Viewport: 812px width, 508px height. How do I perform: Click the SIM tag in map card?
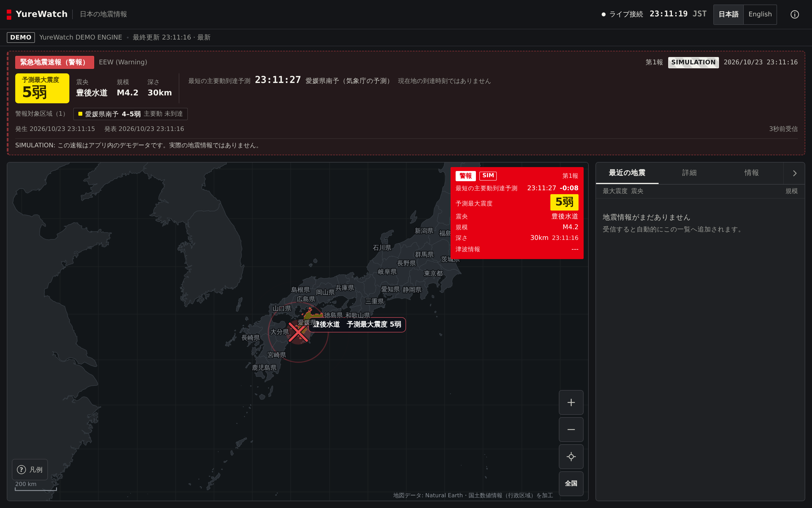point(488,176)
